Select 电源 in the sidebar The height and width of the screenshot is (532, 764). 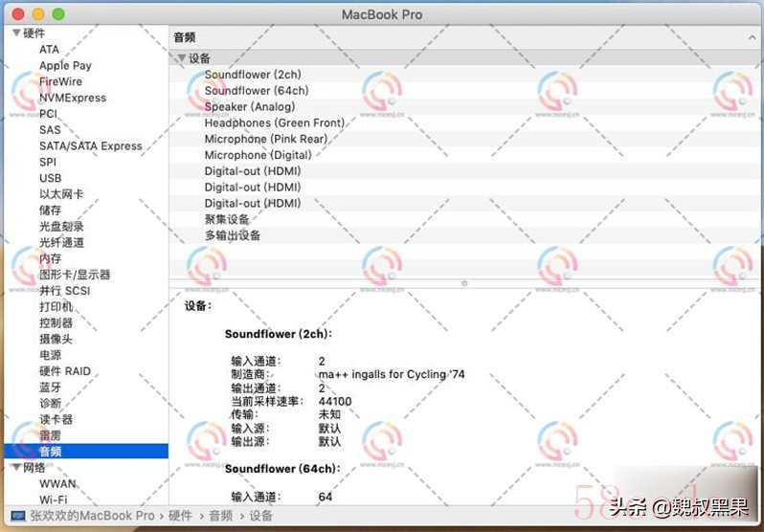click(x=50, y=355)
